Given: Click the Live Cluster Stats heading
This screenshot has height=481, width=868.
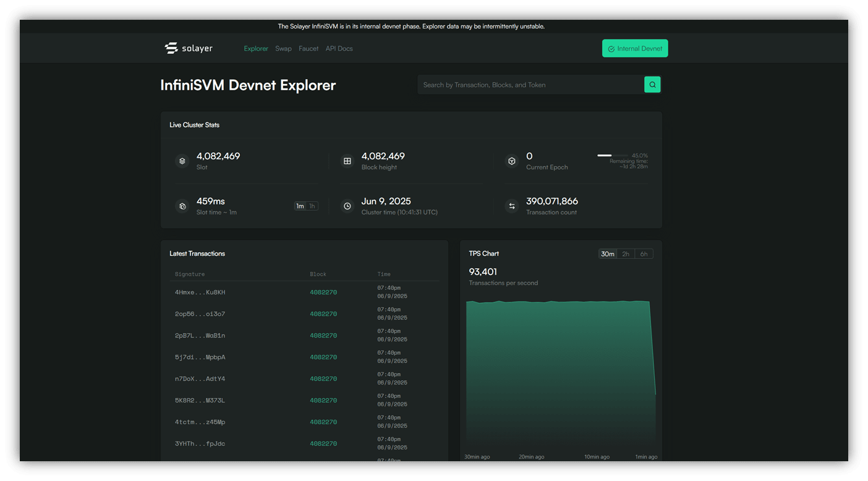Looking at the screenshot, I should [195, 125].
